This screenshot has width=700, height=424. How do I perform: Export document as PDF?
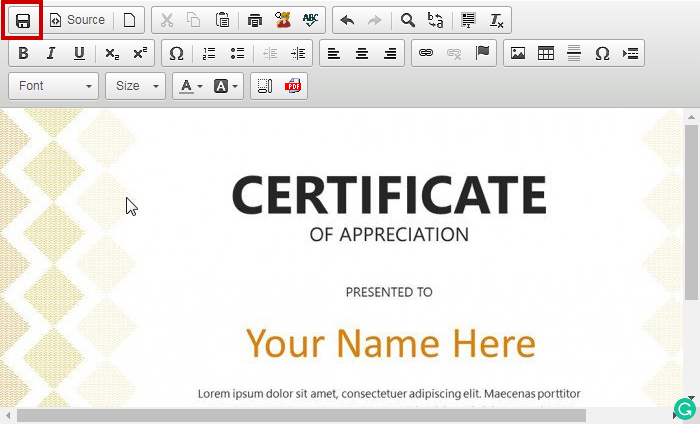tap(293, 86)
